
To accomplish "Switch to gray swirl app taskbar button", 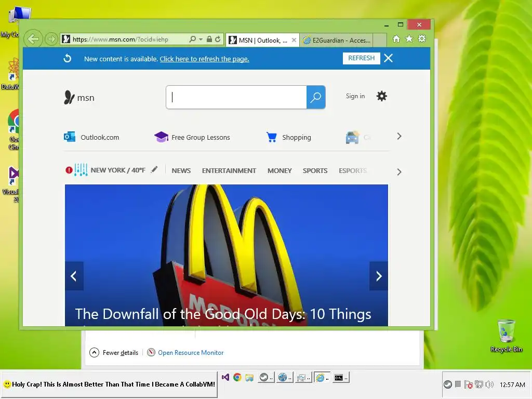I will click(x=265, y=377).
